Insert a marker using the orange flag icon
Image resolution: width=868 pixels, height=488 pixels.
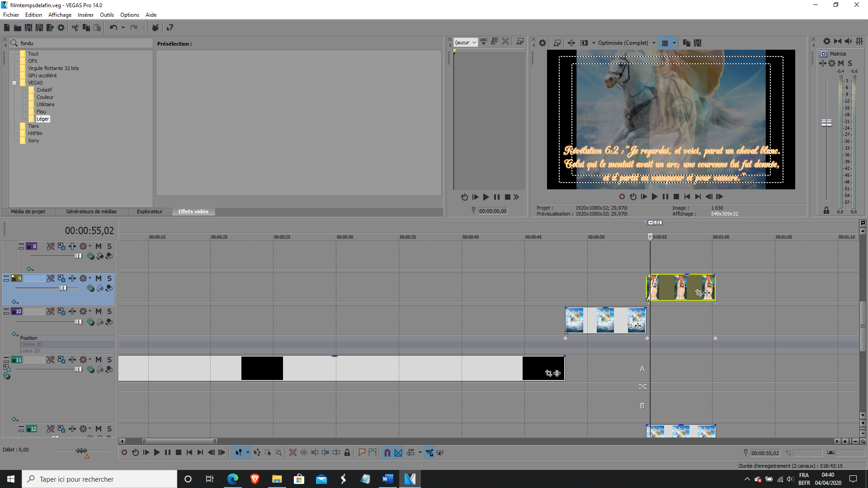click(x=362, y=453)
